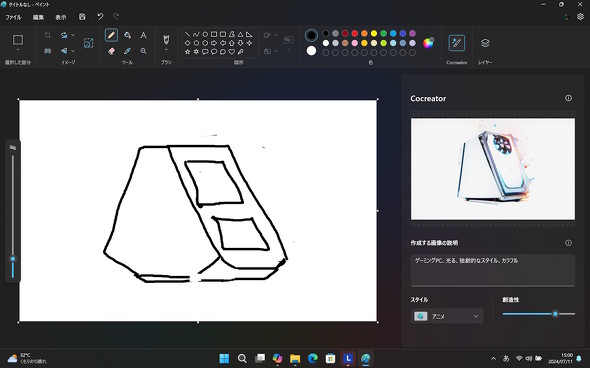
Task: Open the weather widget on taskbar
Action: [x=26, y=358]
